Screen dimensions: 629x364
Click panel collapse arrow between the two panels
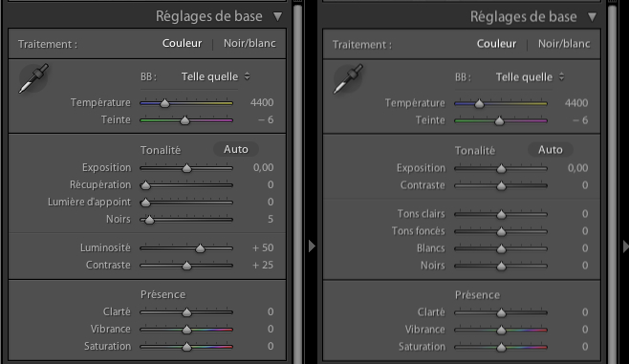point(312,246)
